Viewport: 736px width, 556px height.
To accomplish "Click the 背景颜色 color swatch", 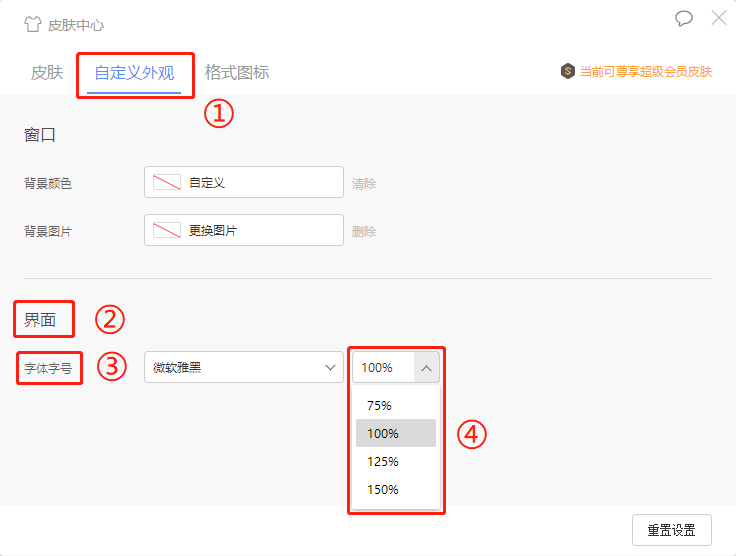I will (166, 183).
